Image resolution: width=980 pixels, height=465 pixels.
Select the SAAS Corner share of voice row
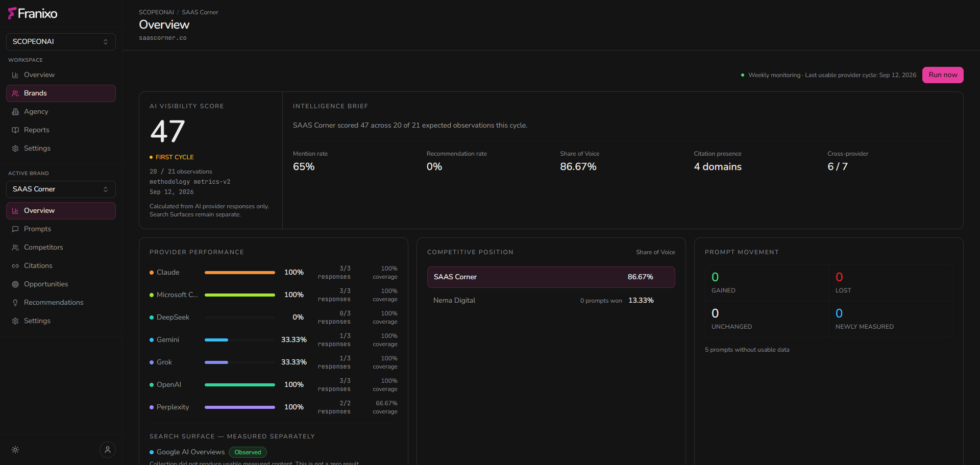(x=551, y=277)
